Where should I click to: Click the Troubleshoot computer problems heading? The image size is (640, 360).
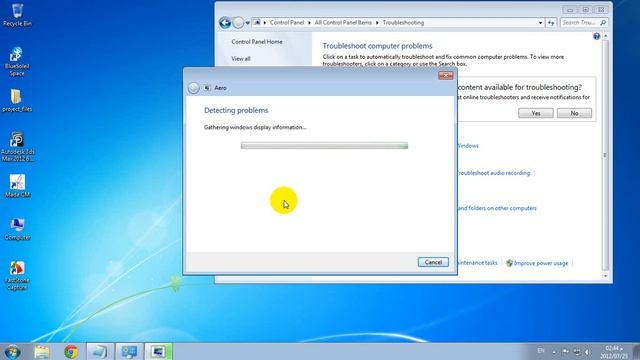tap(377, 46)
